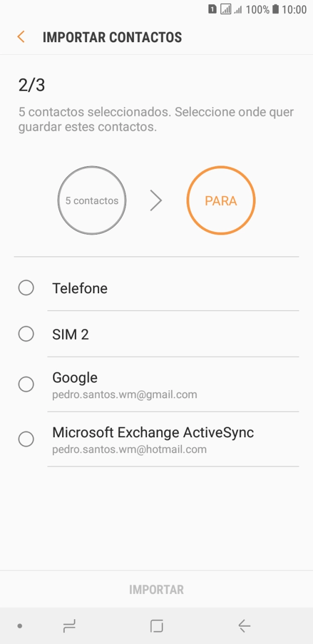Tap the SIM notification badge in status bar
The height and width of the screenshot is (644, 313).
(x=212, y=9)
